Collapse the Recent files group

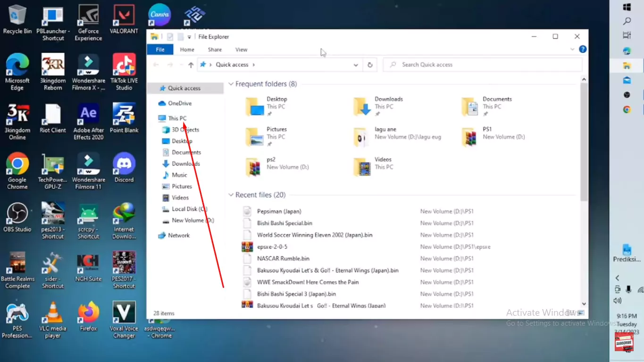click(231, 195)
